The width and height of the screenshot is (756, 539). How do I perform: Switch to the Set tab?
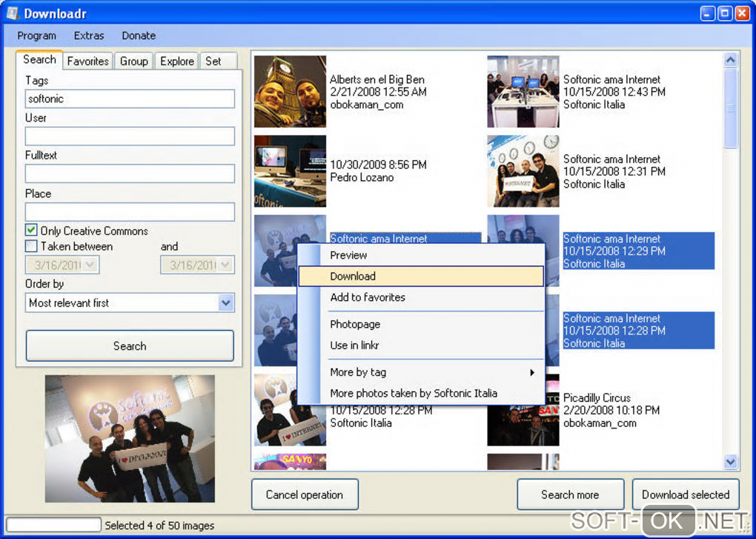point(218,62)
